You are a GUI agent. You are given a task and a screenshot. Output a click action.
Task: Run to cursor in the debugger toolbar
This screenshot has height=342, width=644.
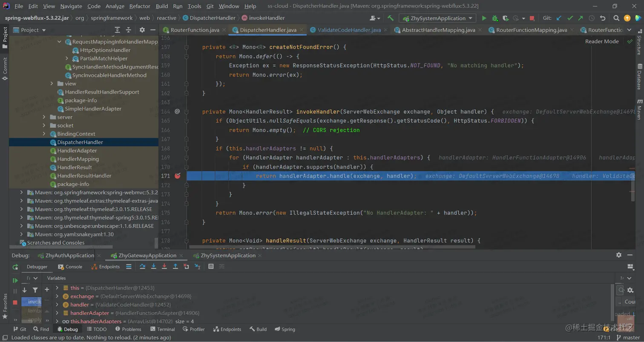pyautogui.click(x=197, y=267)
